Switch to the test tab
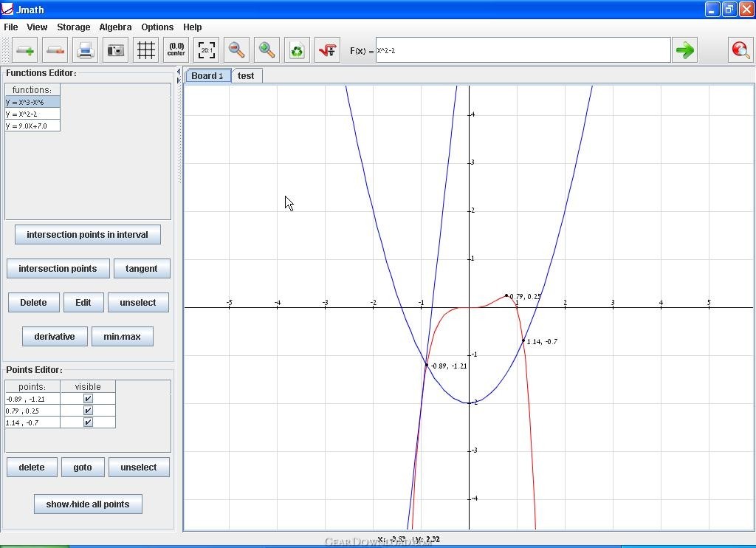This screenshot has height=548, width=756. 247,76
